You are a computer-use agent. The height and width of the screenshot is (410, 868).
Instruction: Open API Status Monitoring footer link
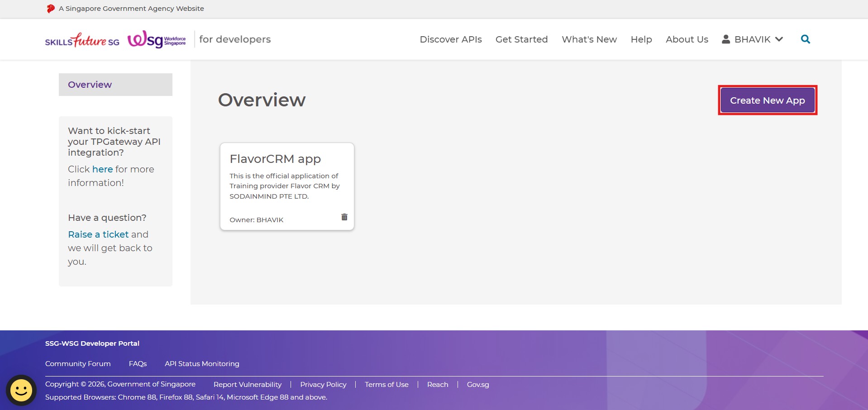tap(202, 364)
